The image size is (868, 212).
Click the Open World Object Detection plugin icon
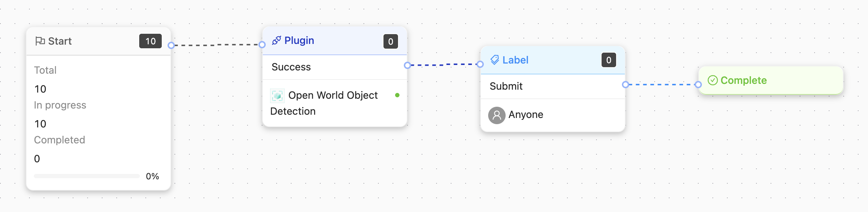point(277,95)
